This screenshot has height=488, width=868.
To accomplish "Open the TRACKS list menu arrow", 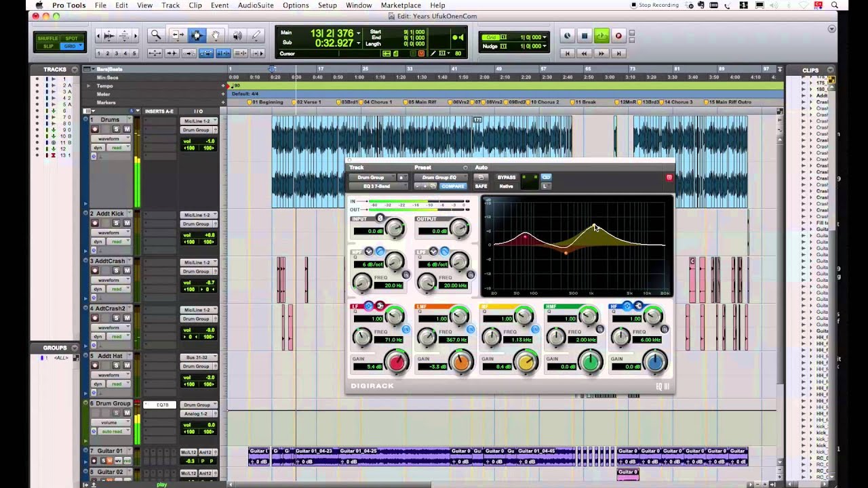I will pos(74,69).
